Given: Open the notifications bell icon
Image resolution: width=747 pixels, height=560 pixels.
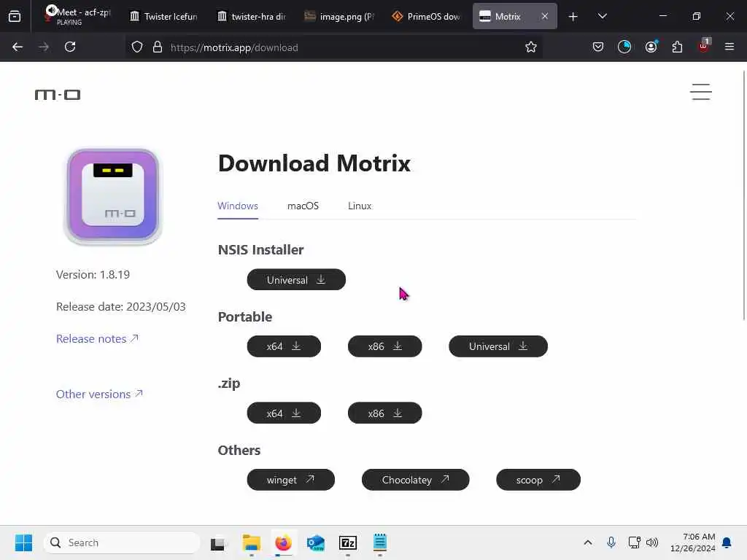Looking at the screenshot, I should [x=727, y=542].
